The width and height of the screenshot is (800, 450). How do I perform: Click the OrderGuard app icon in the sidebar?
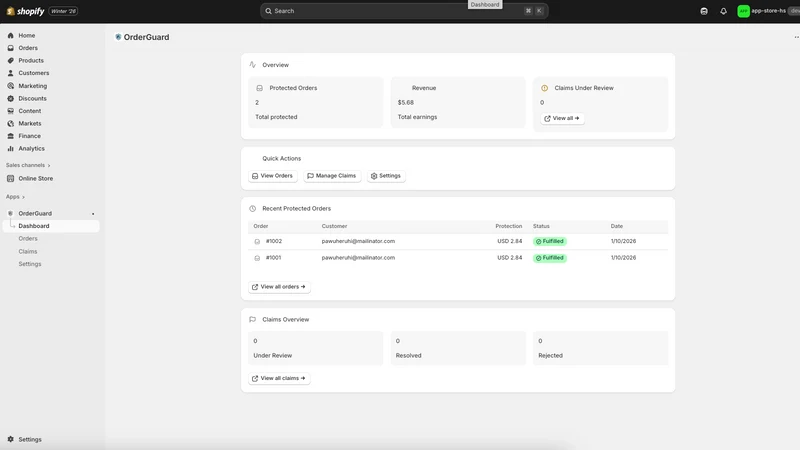coord(10,213)
